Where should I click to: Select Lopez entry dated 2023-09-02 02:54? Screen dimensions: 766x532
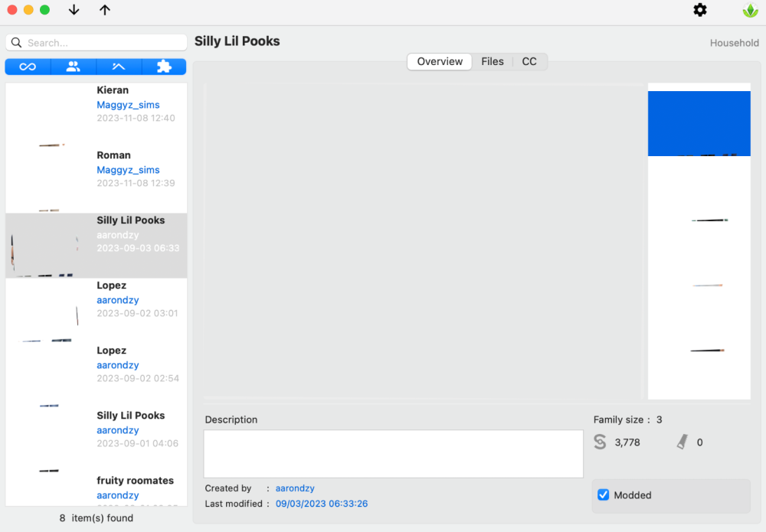97,376
